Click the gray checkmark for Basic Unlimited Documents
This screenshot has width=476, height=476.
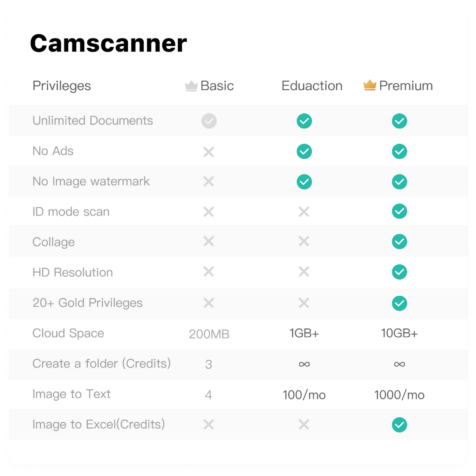coord(209,121)
